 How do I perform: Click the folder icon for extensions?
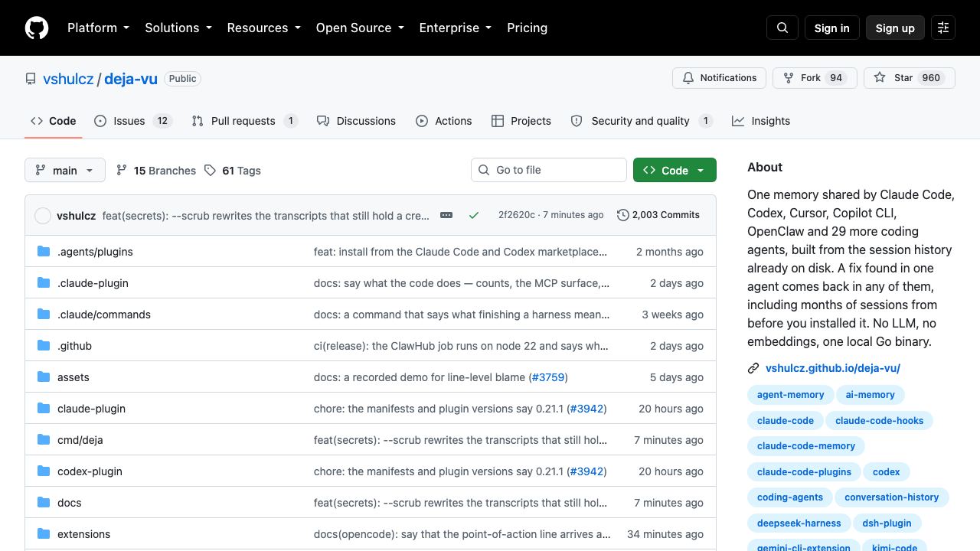(x=44, y=533)
